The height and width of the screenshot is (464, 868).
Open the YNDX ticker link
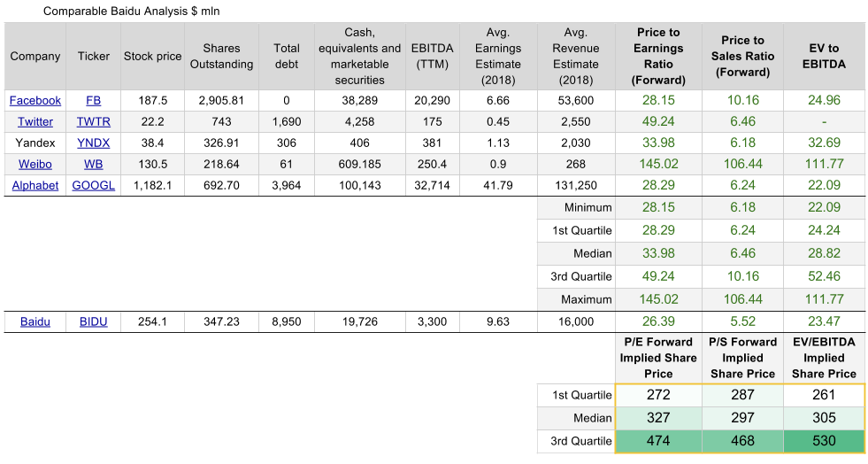click(93, 143)
